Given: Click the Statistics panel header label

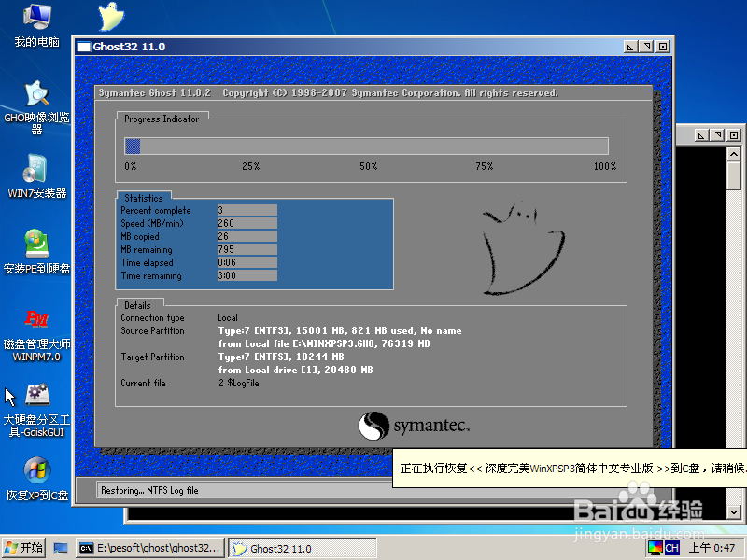Looking at the screenshot, I should pos(142,197).
